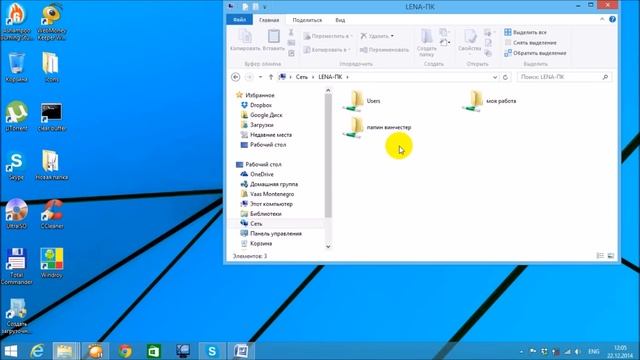Select Сеть in navigation pane

pos(251,223)
